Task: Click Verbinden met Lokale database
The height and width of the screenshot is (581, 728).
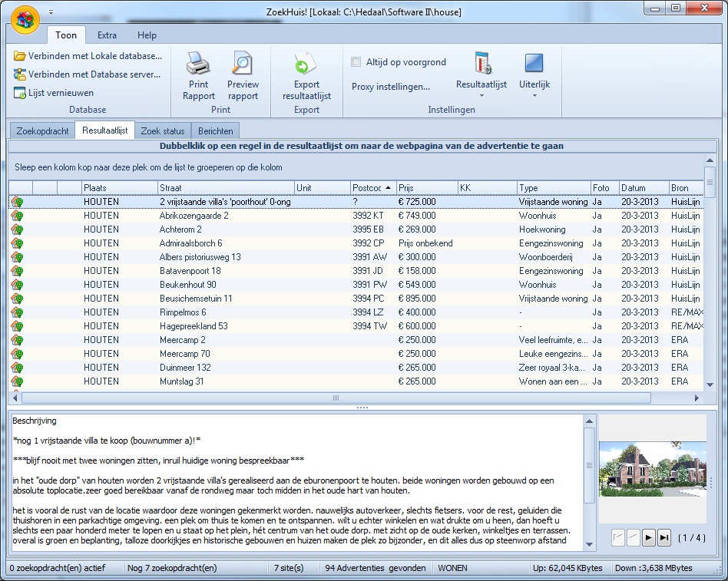Action: coord(88,56)
